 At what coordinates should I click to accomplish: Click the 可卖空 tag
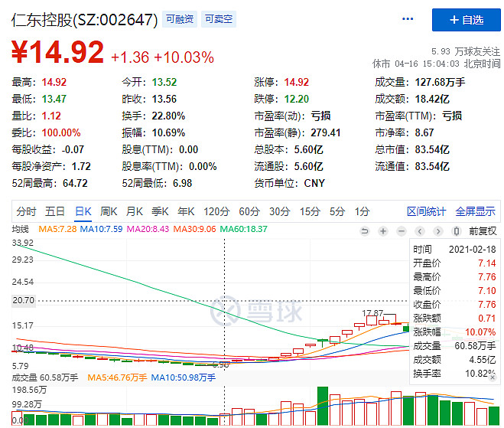point(219,19)
